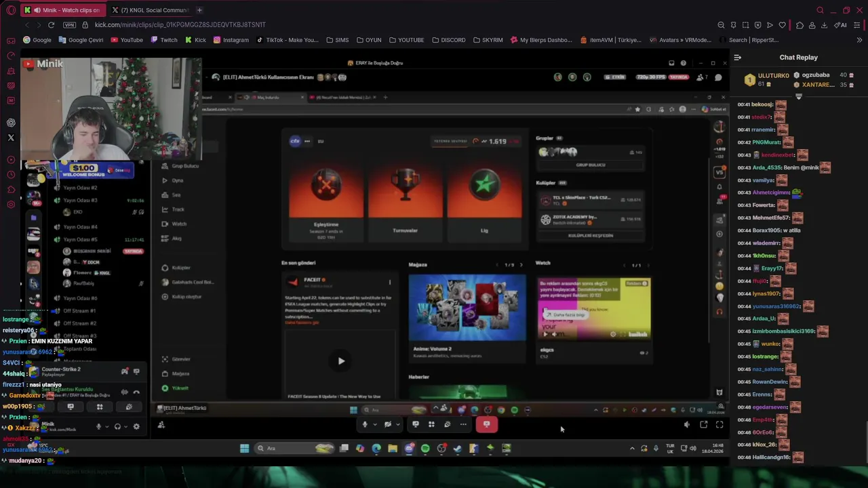Switch to the Minik - Watch clips tab
This screenshot has height=488, width=868.
64,10
